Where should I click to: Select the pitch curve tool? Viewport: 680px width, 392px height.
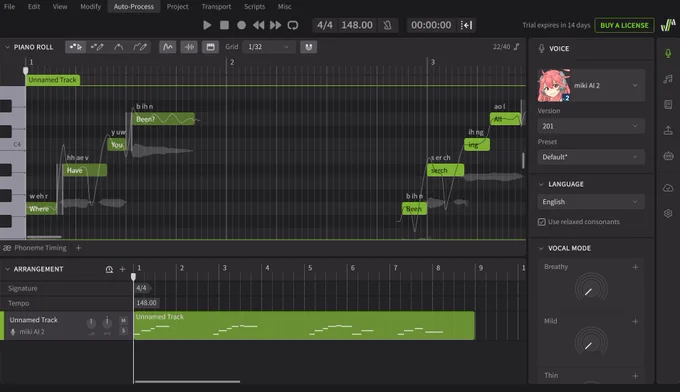point(118,47)
